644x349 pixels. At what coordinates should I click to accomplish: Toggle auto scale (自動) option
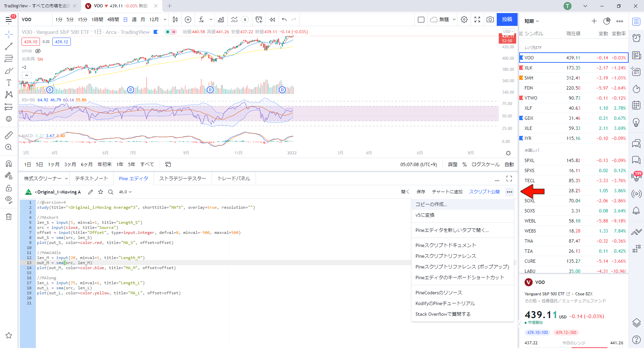coord(509,164)
